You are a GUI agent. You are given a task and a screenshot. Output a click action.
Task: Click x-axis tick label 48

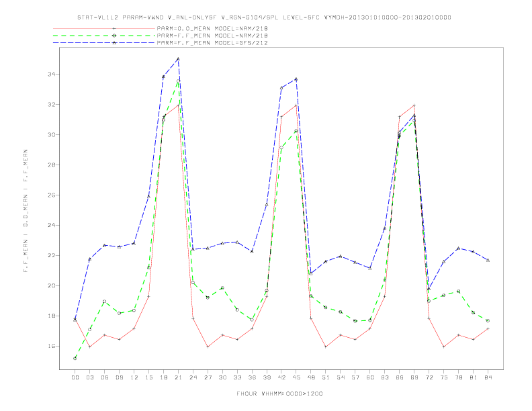coord(311,377)
